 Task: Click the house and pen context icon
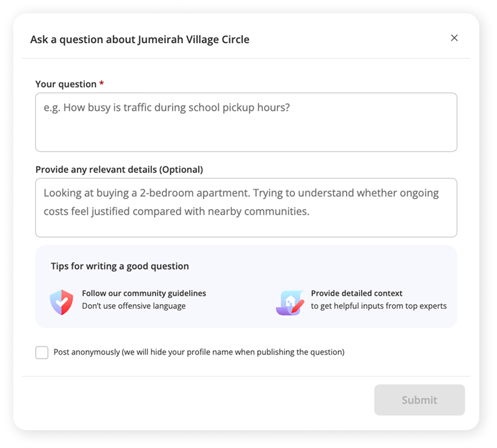[290, 303]
